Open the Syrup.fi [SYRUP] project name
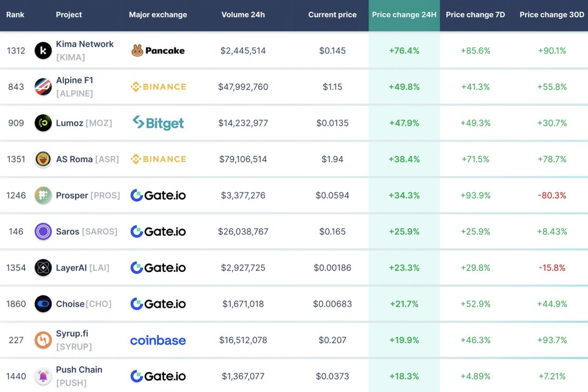The image size is (588, 392). click(74, 340)
